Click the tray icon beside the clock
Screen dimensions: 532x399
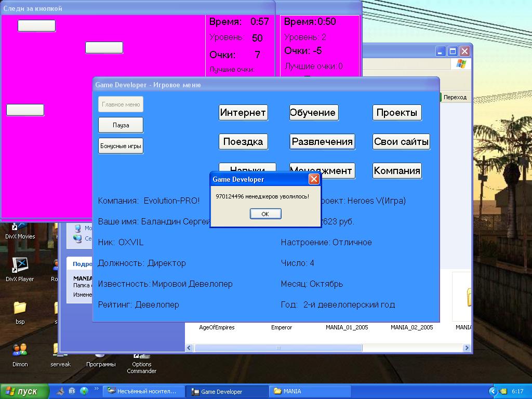point(503,392)
